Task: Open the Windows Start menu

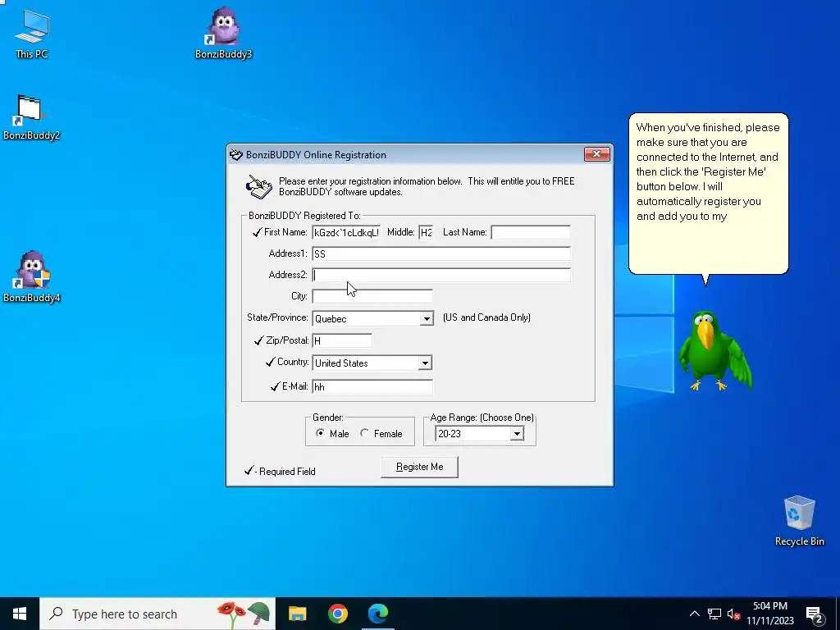Action: pos(20,614)
